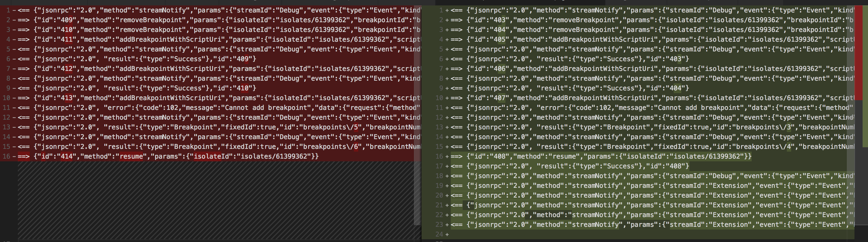Click line number 16 in the left pane gutter

click(x=6, y=157)
